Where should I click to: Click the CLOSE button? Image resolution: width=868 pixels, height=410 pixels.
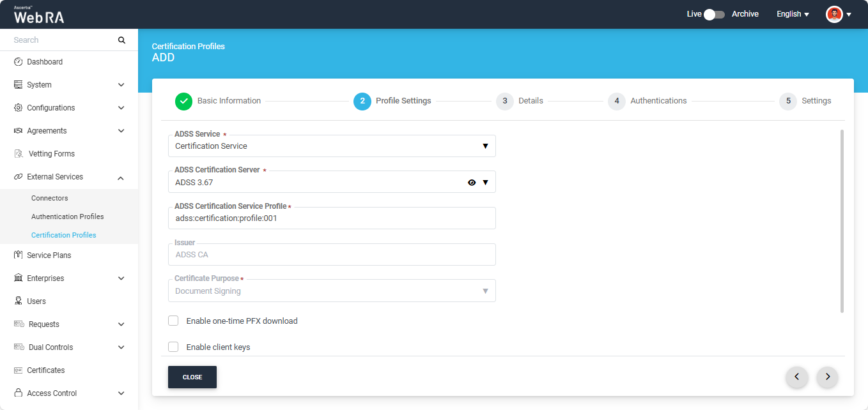click(x=192, y=377)
